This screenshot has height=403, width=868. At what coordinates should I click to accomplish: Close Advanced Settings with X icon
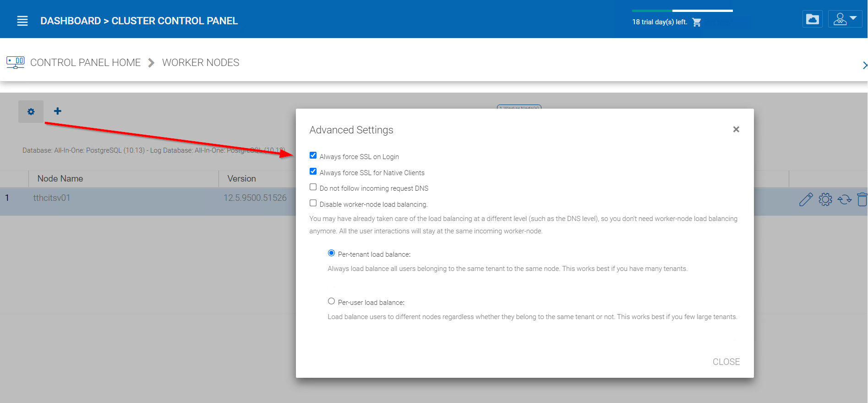click(736, 129)
